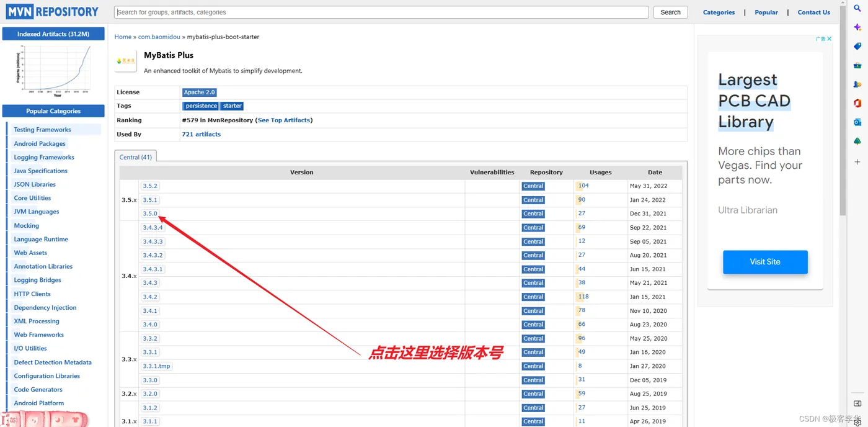
Task: Open the blue Shopping tag sidebar icon
Action: pyautogui.click(x=857, y=46)
